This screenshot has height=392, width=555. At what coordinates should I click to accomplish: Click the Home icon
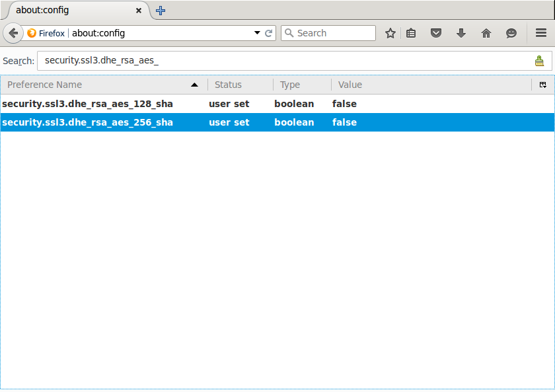[486, 32]
